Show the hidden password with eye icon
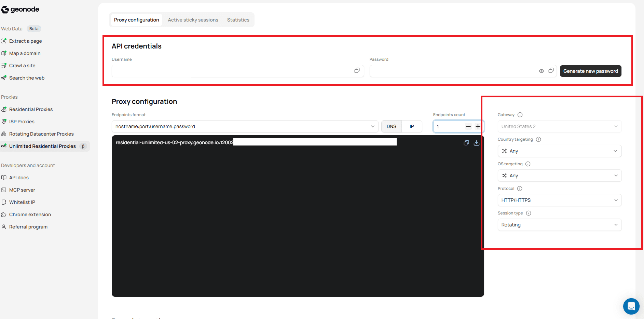This screenshot has width=644, height=319. [x=542, y=71]
